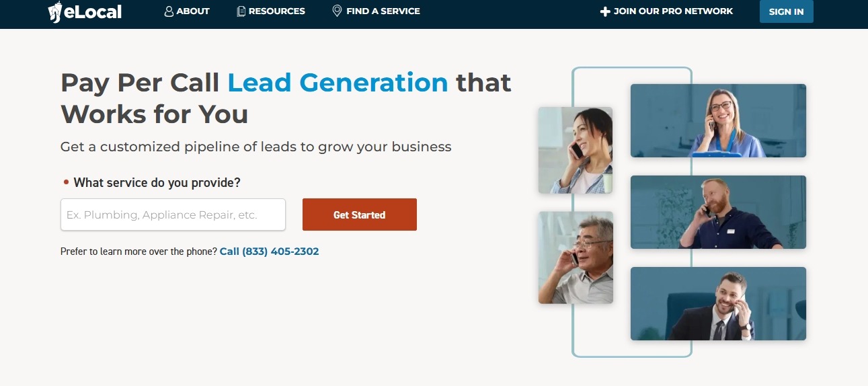Screen dimensions: 868x386
Task: Click the plus icon for Pro Network
Action: (604, 11)
